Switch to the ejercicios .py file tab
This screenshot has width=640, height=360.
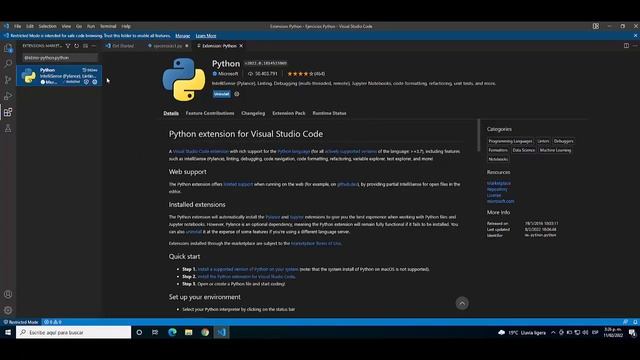click(167, 46)
